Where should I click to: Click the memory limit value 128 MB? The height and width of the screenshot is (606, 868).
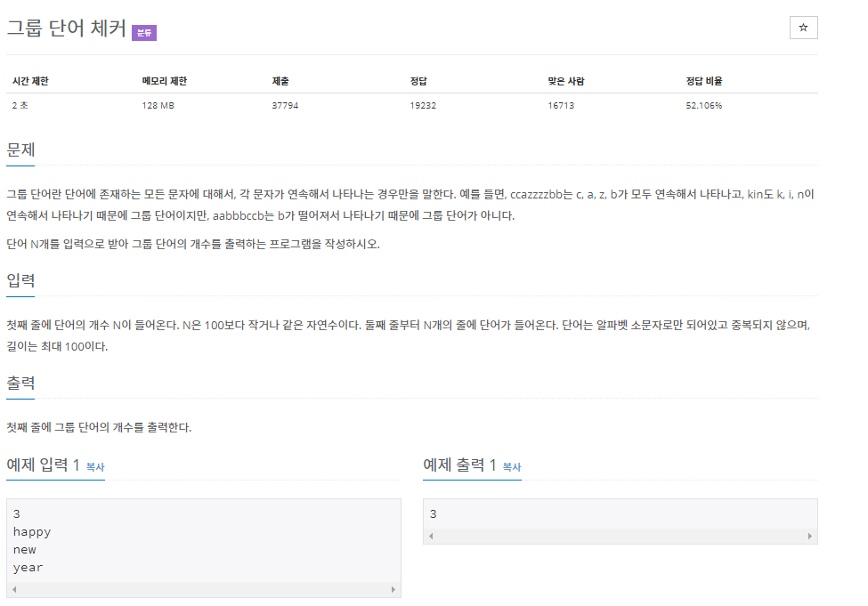158,105
